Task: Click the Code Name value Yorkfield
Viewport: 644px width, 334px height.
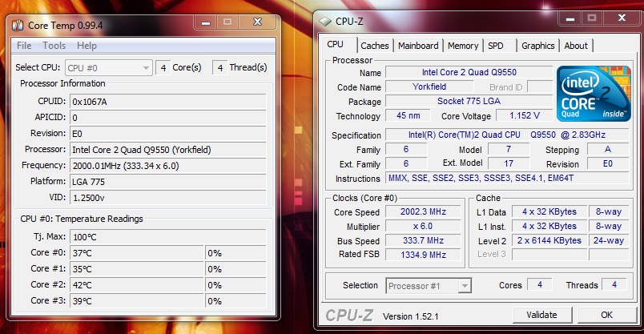Action: (x=429, y=87)
